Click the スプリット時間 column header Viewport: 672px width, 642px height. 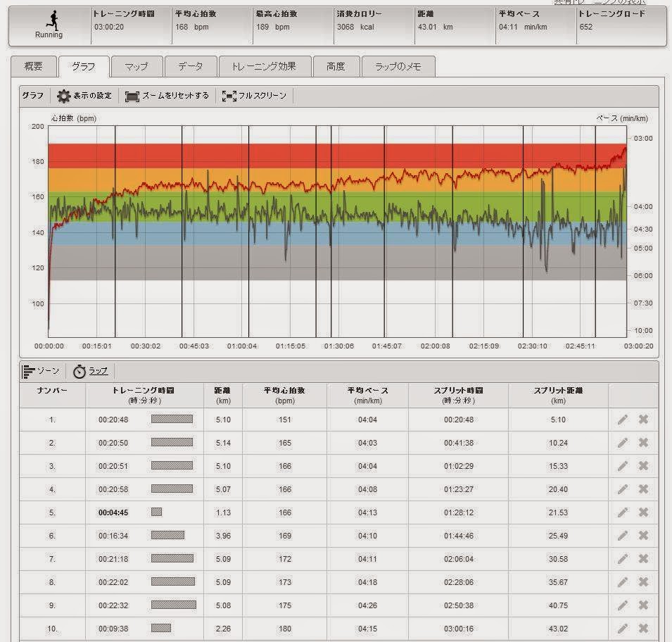459,395
